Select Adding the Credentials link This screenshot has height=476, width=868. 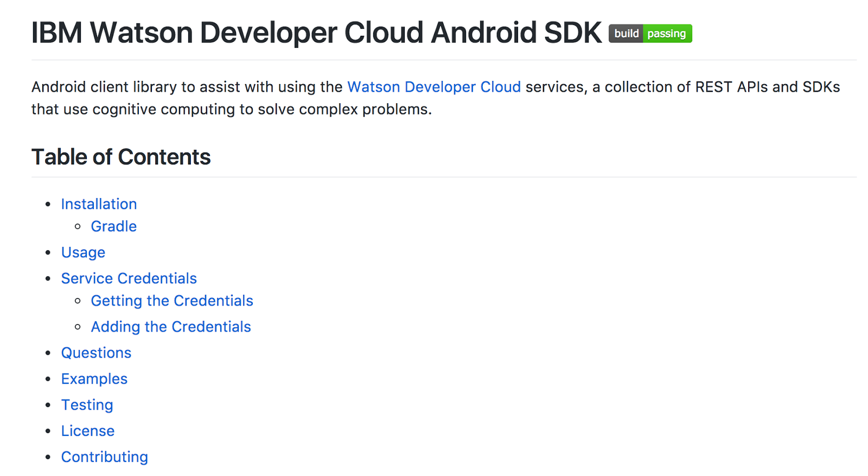(171, 327)
